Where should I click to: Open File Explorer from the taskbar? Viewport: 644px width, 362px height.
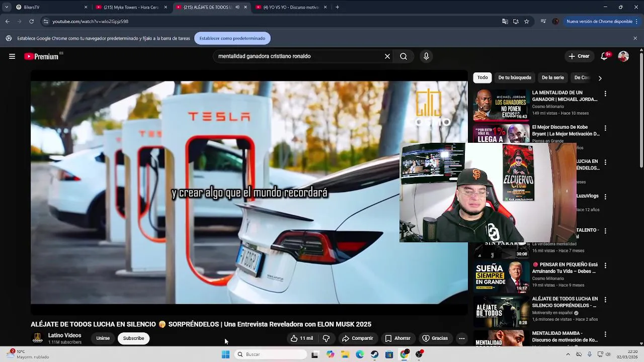[x=345, y=354]
